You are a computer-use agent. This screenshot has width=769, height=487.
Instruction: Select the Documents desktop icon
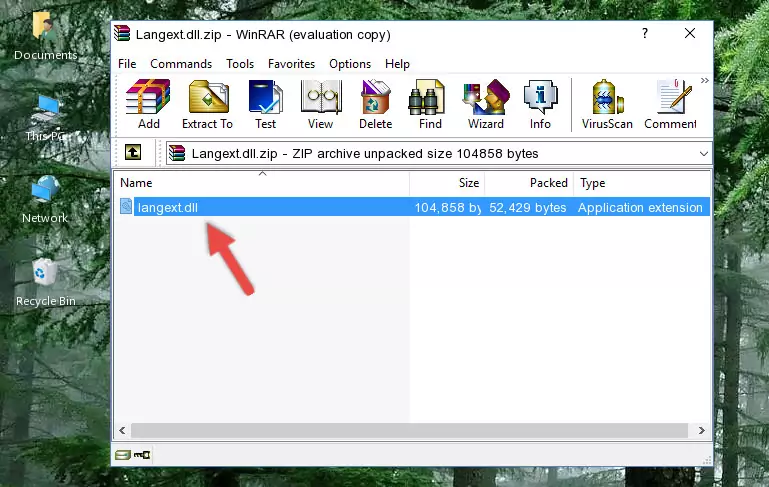click(45, 36)
